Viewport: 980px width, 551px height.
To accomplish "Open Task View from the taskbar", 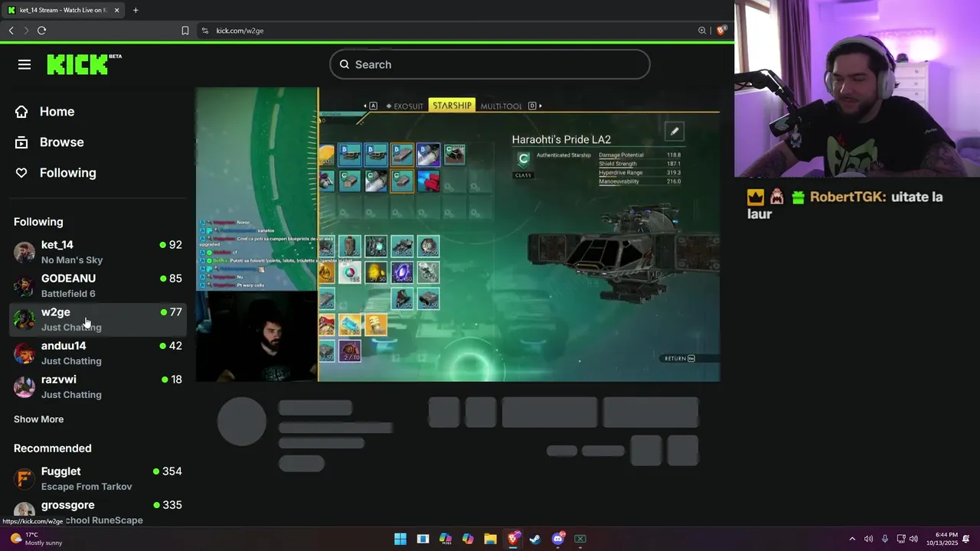I will 423,539.
